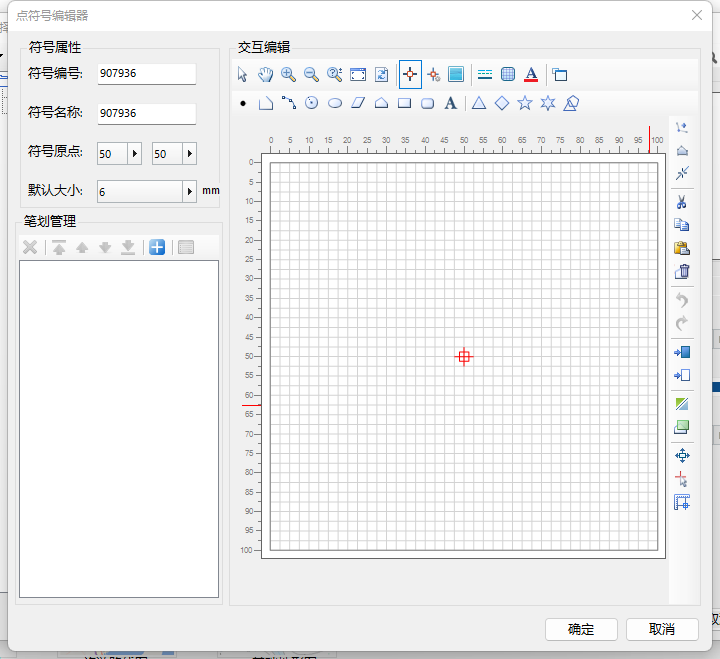Click the 符号编号 input field
This screenshot has height=659, width=720.
click(x=146, y=73)
